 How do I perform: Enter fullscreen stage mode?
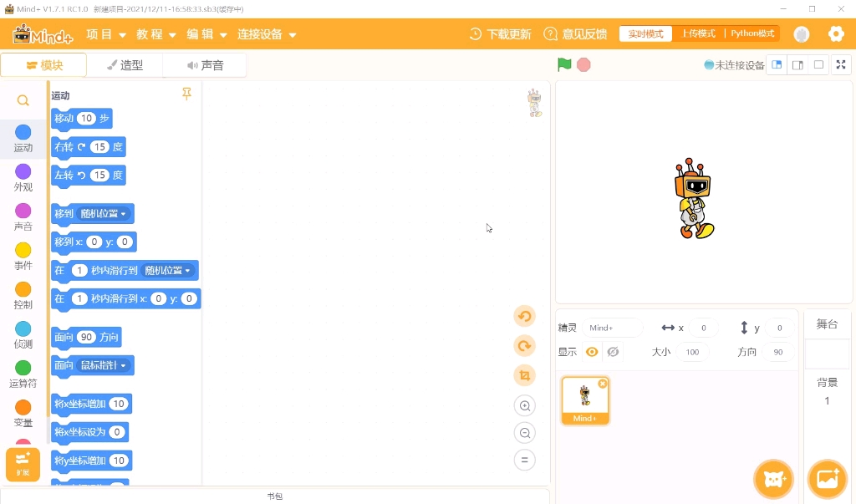841,65
